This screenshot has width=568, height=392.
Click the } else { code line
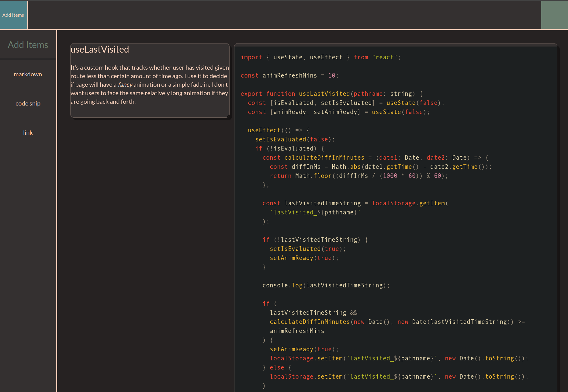click(x=277, y=367)
